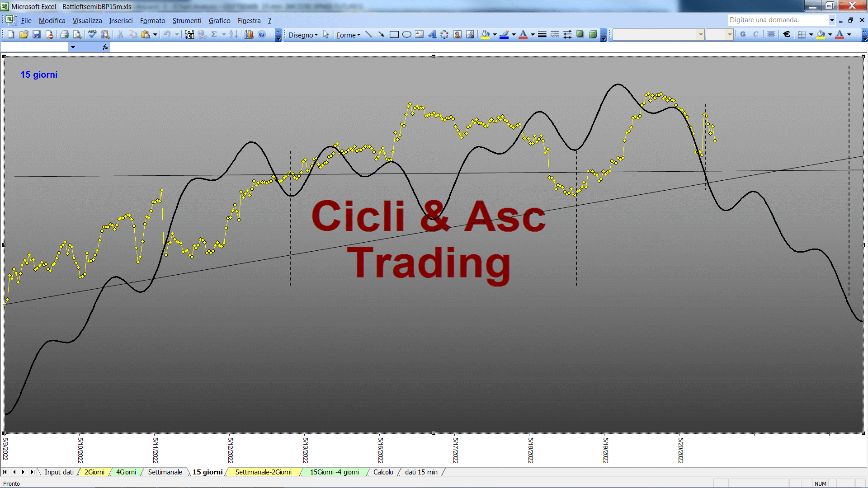Viewport: 868px width, 488px height.
Task: Switch to the 15Giorni -4 giorni tab
Action: click(x=335, y=472)
